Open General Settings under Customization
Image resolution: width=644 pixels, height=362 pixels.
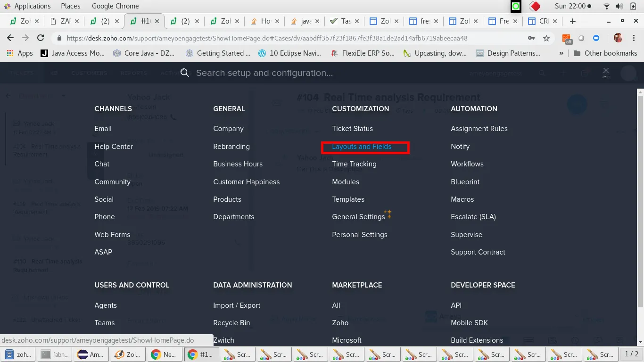coord(358,217)
